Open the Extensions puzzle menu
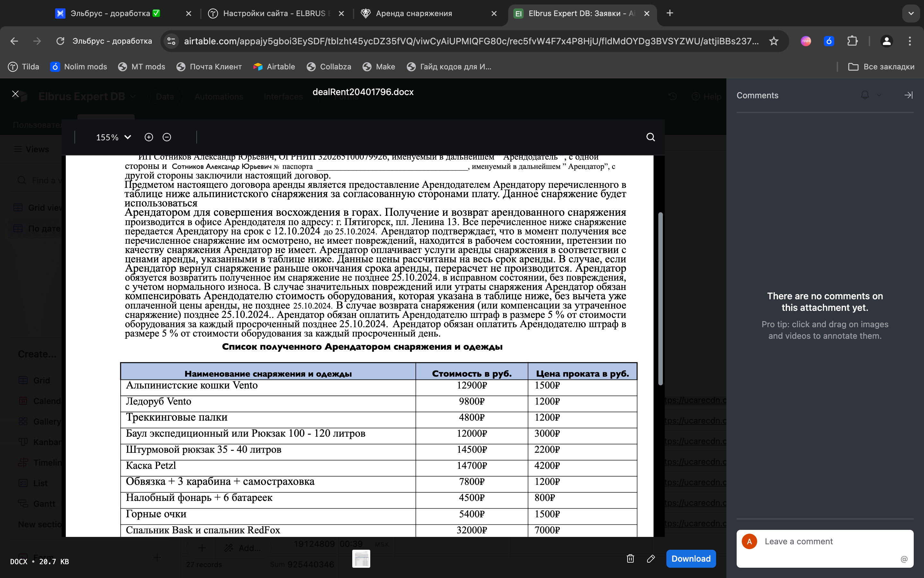 pyautogui.click(x=852, y=41)
